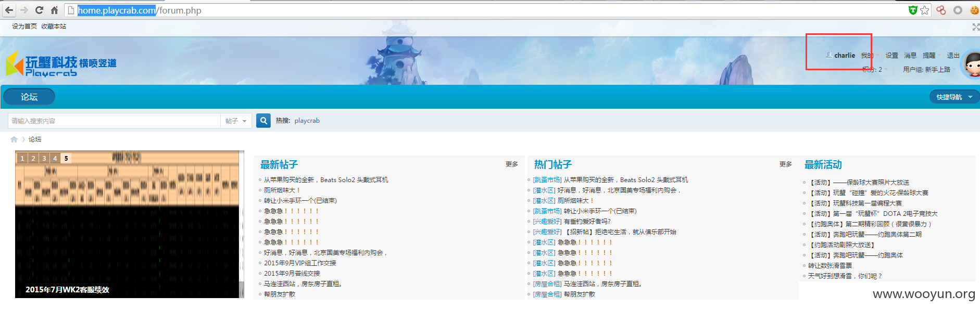Open the cookie extension icon

point(974,10)
